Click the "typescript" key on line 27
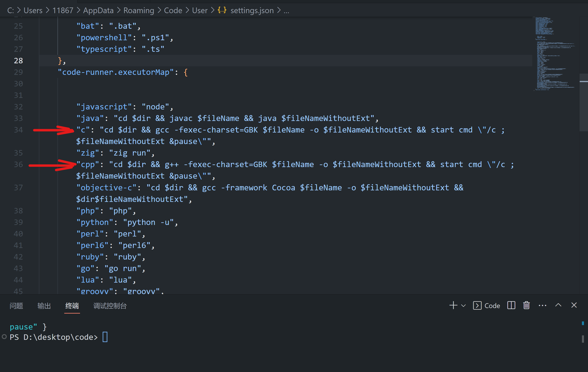The height and width of the screenshot is (372, 588). (104, 49)
